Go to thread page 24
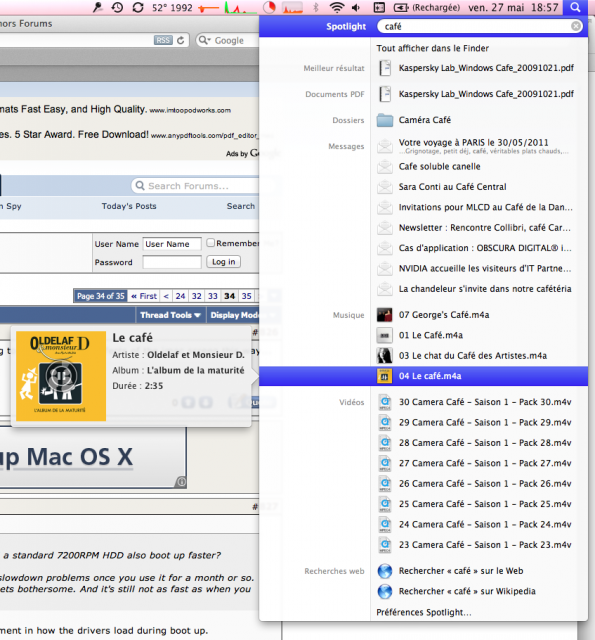The height and width of the screenshot is (640, 595). point(180,296)
